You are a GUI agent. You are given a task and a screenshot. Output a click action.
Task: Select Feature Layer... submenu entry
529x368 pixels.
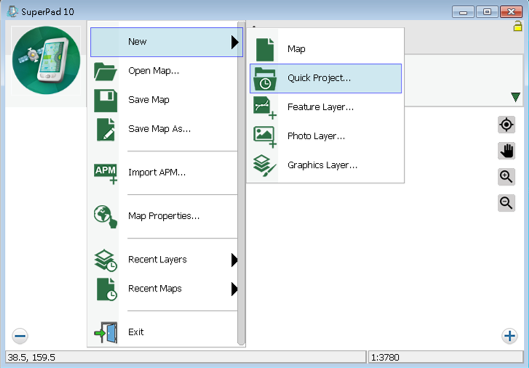pos(326,107)
